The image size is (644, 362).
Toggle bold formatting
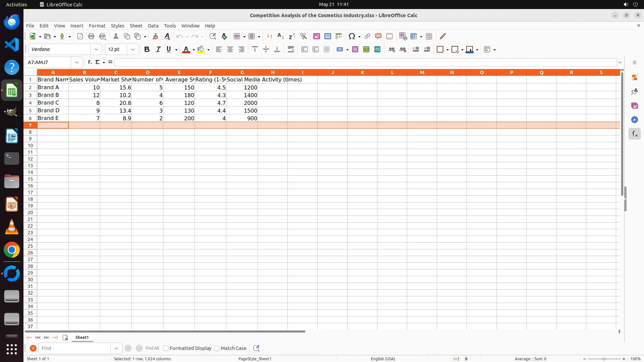click(x=147, y=50)
